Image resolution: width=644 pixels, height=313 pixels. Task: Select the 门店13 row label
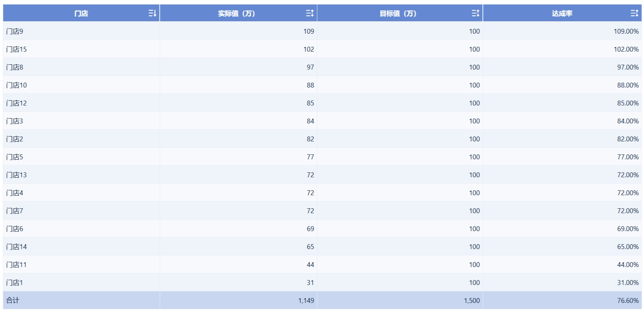tap(16, 175)
